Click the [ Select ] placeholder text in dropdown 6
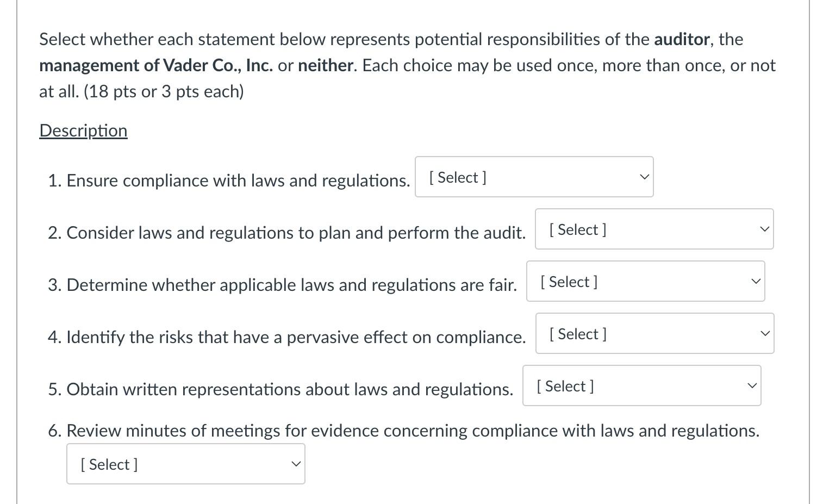 point(109,464)
